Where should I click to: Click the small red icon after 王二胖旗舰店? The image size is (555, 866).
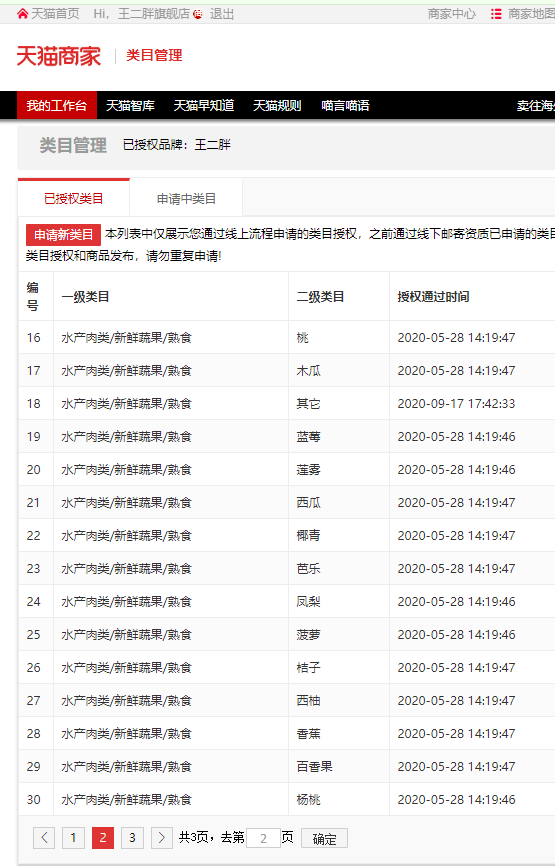[198, 14]
